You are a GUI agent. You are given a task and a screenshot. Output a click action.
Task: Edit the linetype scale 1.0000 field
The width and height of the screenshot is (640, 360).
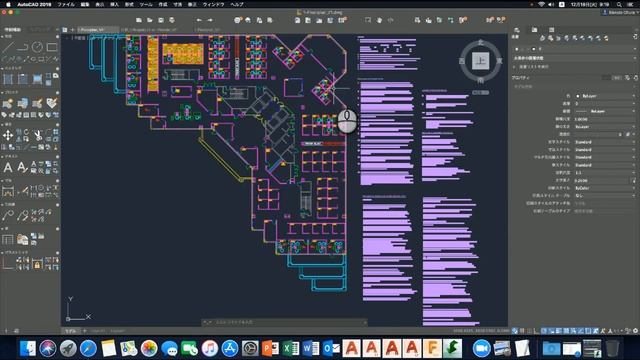point(605,119)
